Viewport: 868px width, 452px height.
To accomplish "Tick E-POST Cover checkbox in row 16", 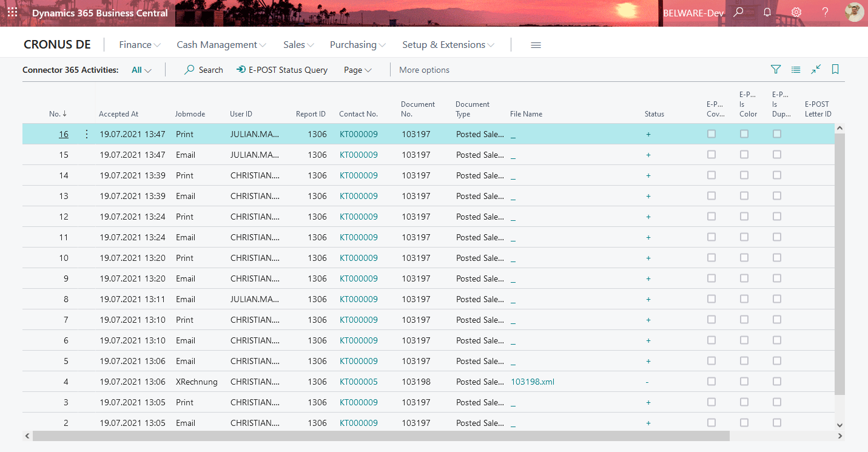I will (x=712, y=134).
